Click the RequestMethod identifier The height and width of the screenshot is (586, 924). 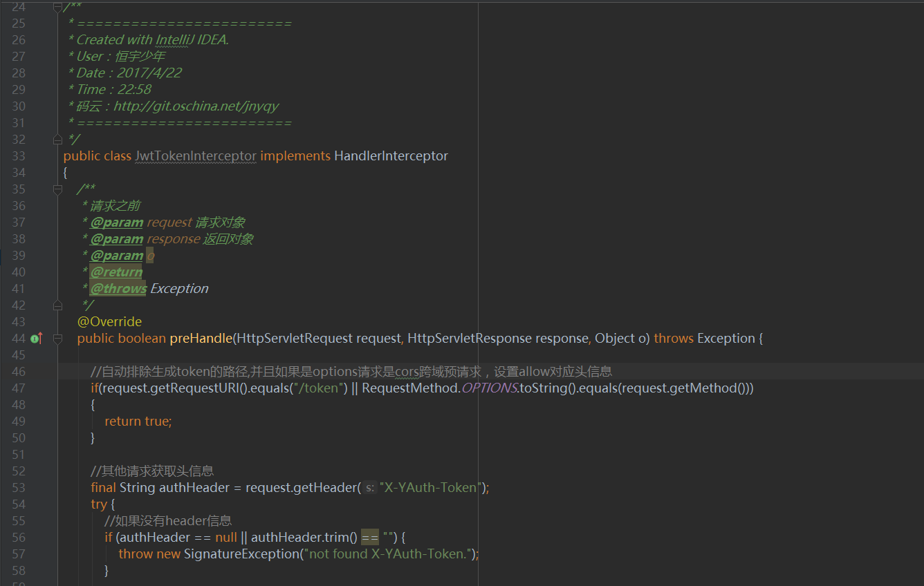point(409,388)
